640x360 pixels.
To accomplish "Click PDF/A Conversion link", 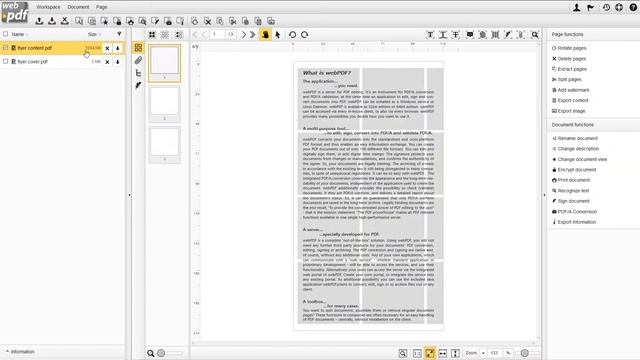I will tap(574, 211).
